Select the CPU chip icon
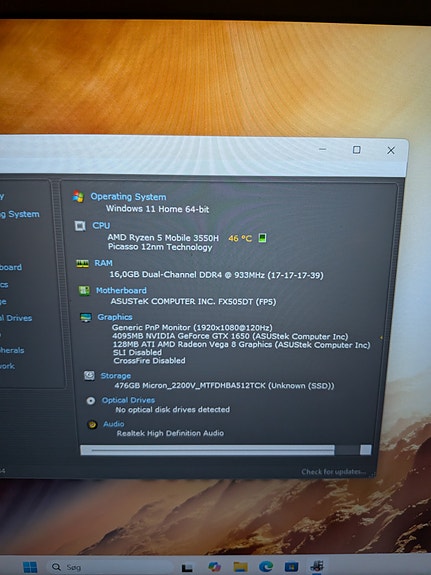This screenshot has width=431, height=575. tap(80, 226)
